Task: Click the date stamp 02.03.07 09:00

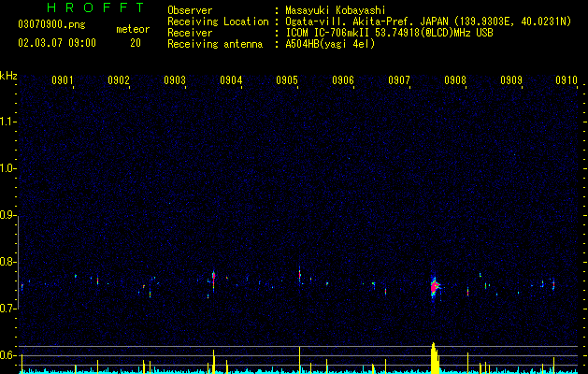Action: tap(57, 43)
